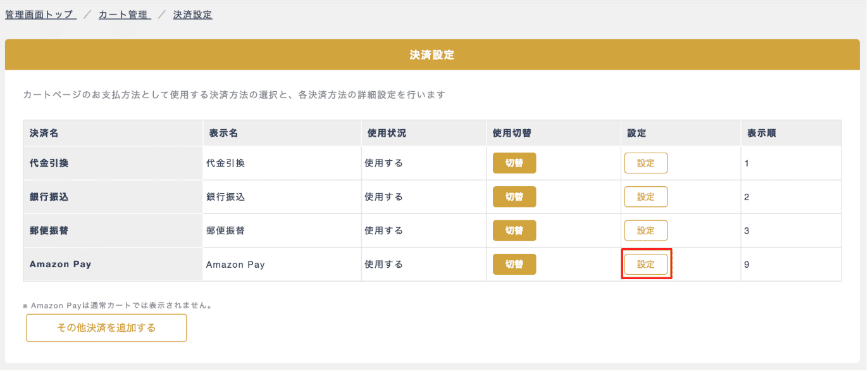Open the 管理画面トップ breadcrumb link
This screenshot has height=371, width=868.
[x=40, y=15]
